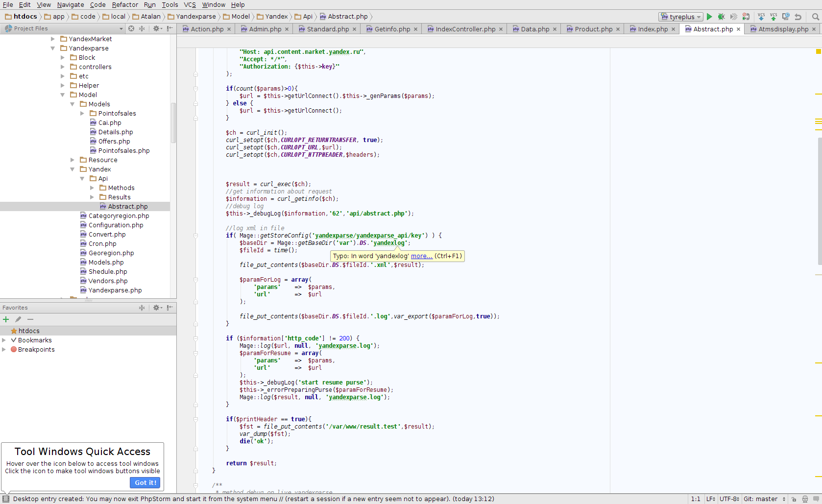Click scroll from source icon in Project panel
This screenshot has height=504, width=822.
coord(131,28)
